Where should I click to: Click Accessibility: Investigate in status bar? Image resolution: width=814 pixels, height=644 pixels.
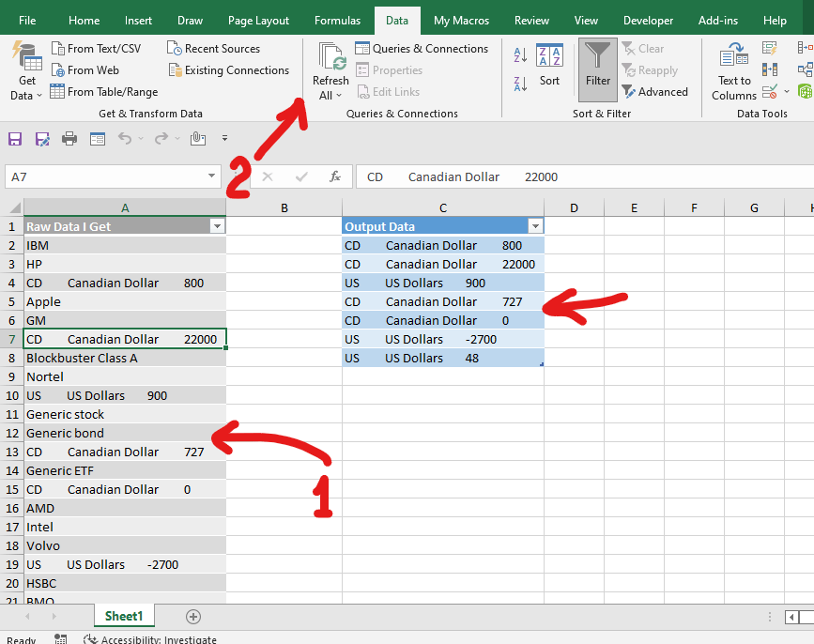click(150, 639)
